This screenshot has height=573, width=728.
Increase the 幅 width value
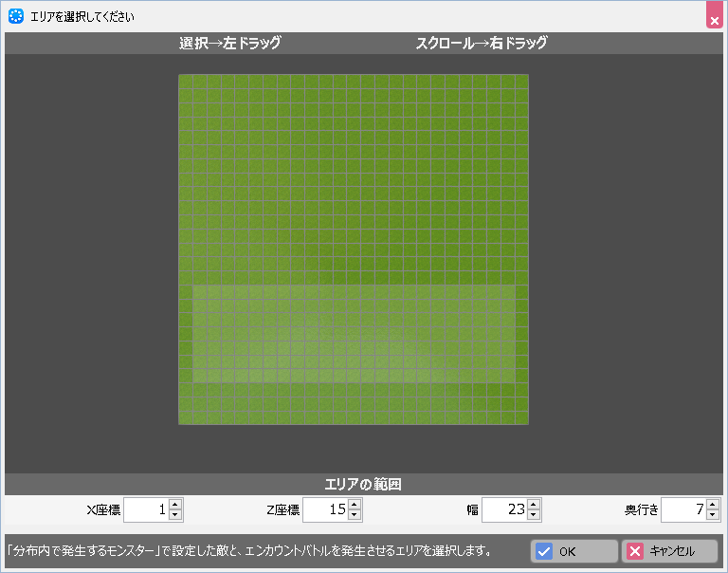click(534, 505)
